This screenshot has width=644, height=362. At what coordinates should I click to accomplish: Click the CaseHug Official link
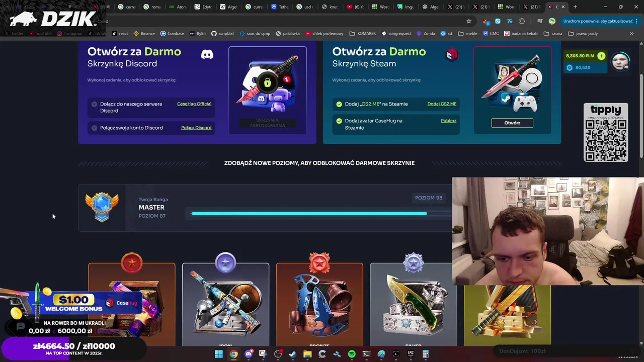tap(194, 104)
